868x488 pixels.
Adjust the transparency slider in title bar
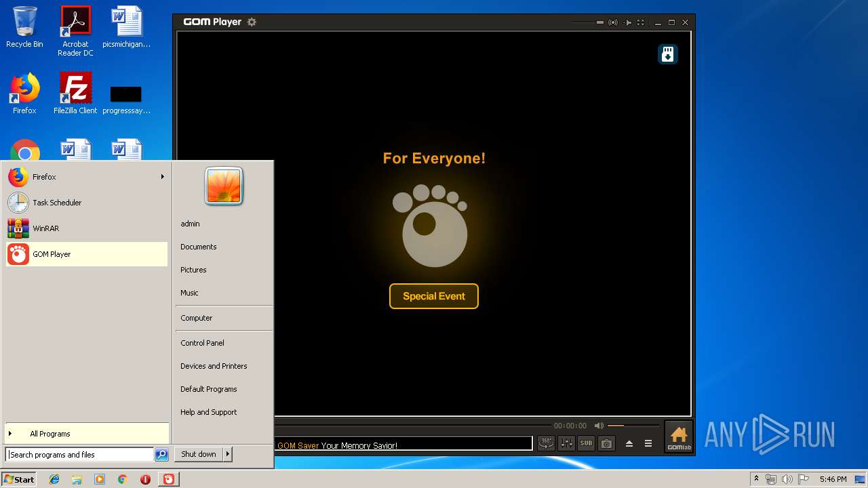(587, 22)
